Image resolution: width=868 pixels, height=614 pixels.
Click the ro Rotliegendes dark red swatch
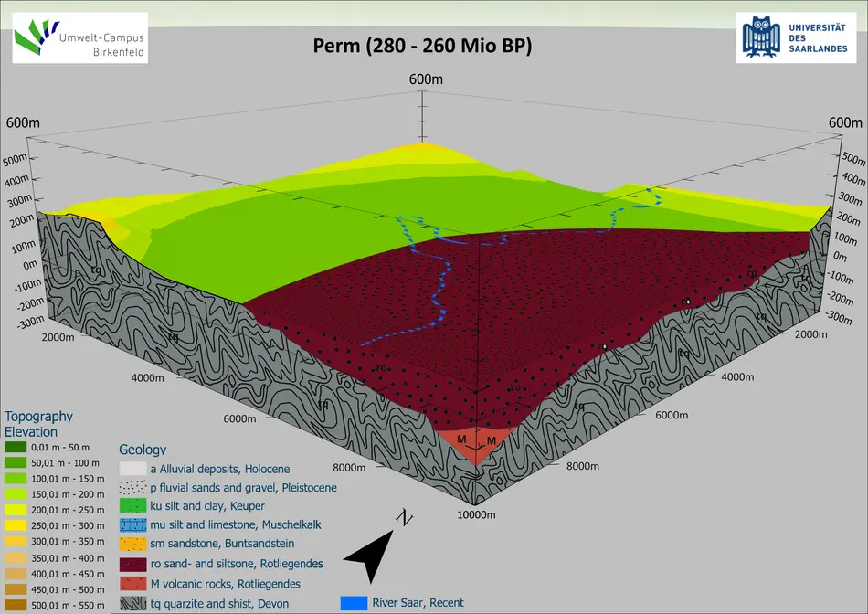click(x=133, y=565)
